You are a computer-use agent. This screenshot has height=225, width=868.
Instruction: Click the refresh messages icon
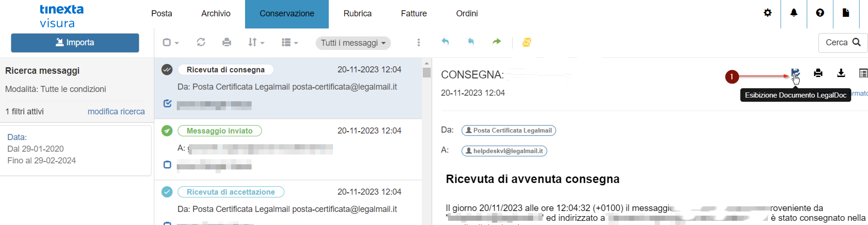[201, 42]
